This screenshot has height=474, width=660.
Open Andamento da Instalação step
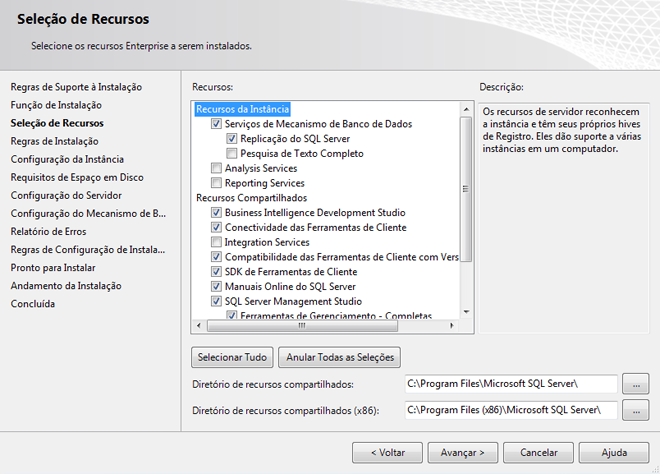[x=66, y=286]
